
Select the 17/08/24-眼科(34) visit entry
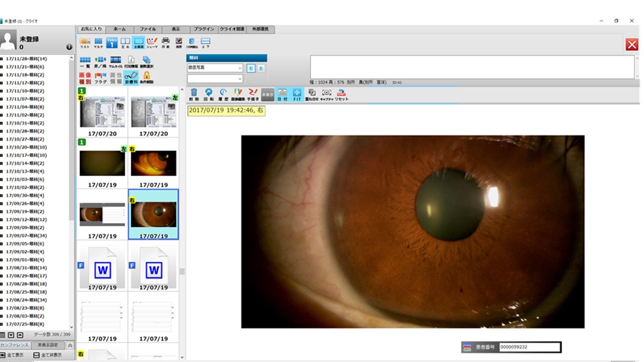tap(26, 300)
